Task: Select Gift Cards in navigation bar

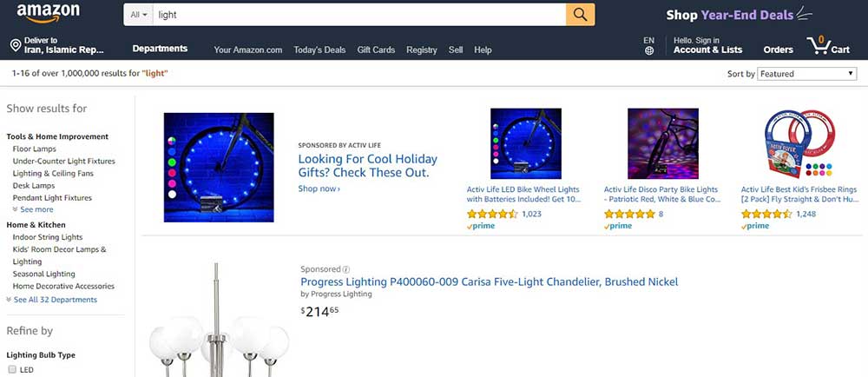Action: 376,50
